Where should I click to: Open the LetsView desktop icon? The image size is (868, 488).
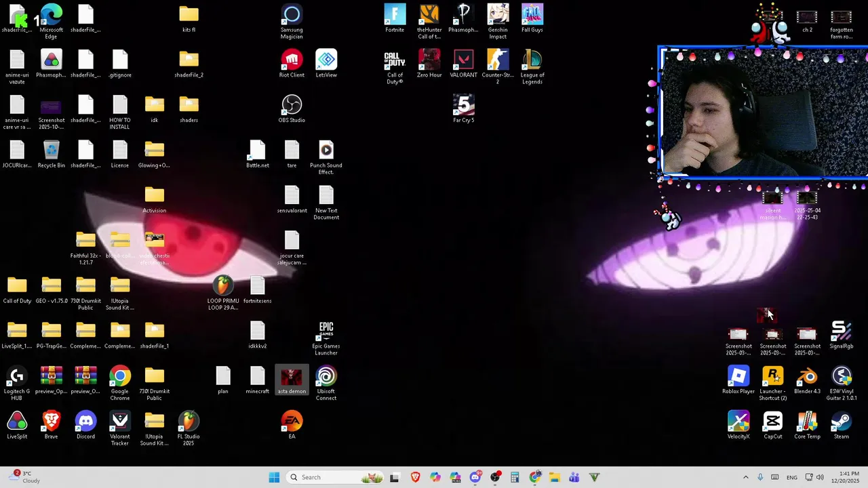point(326,64)
